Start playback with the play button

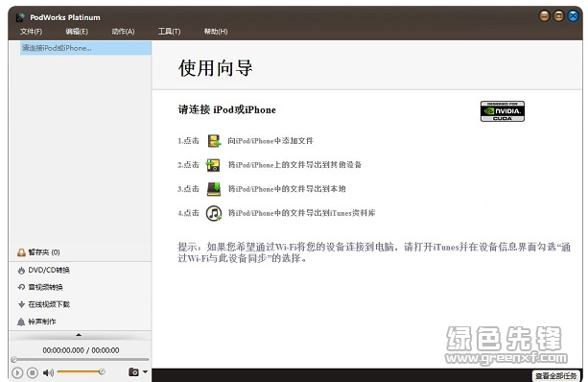pyautogui.click(x=17, y=372)
